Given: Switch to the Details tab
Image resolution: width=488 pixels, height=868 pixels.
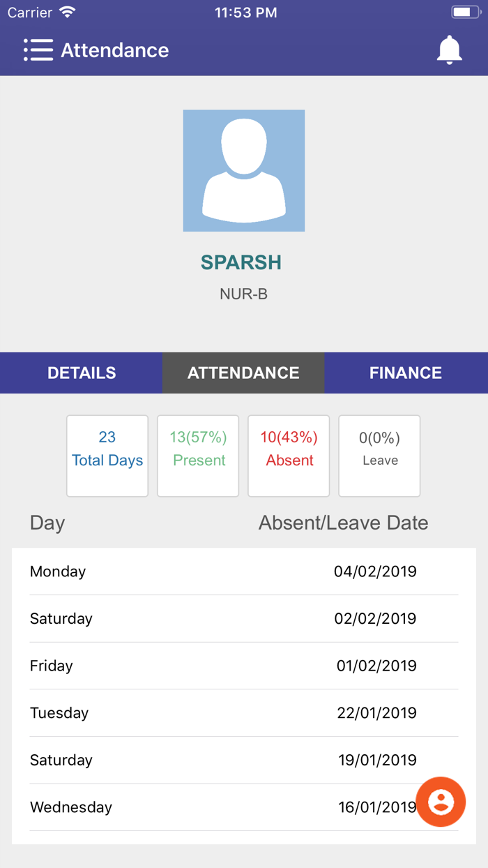Looking at the screenshot, I should coord(82,373).
